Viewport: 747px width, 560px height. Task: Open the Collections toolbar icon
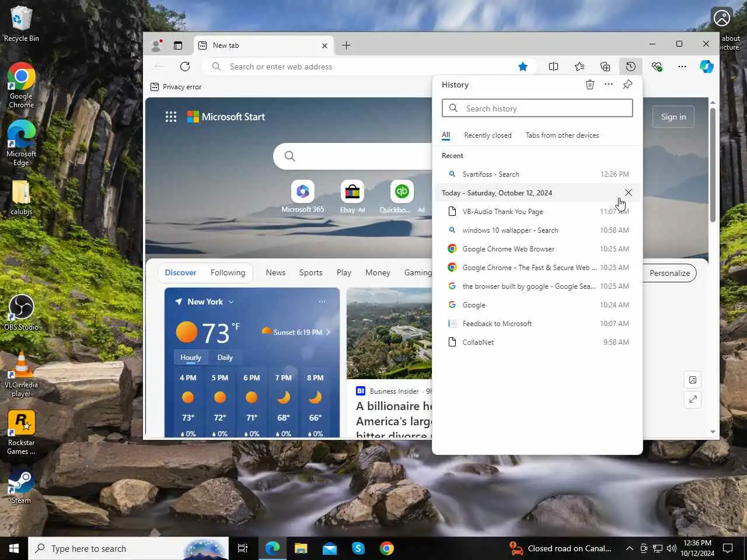[x=605, y=66]
